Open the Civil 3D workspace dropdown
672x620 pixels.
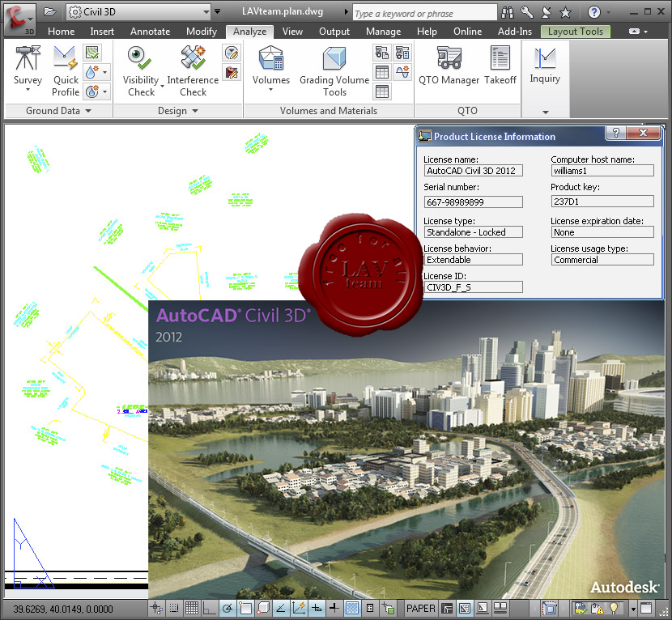138,11
